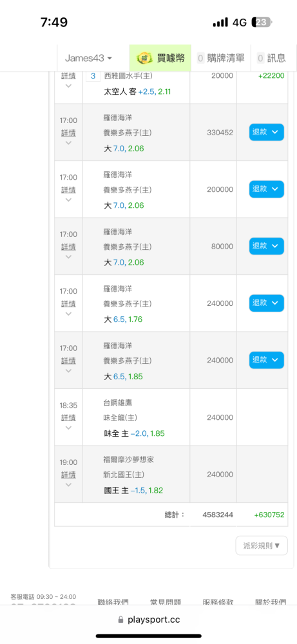This screenshot has height=644, width=297.
Task: Open the James43 account dropdown
Action: [89, 58]
